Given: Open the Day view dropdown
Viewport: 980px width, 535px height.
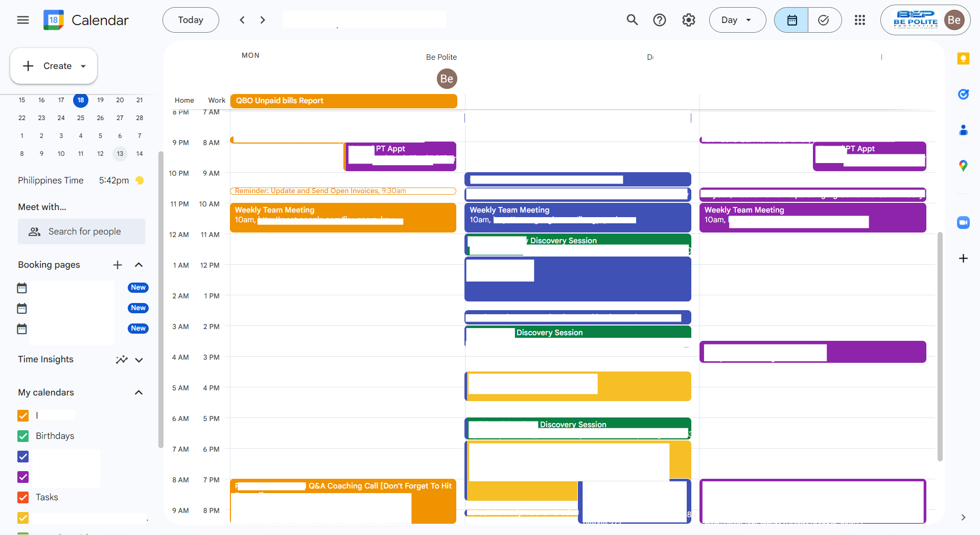Looking at the screenshot, I should [x=737, y=20].
